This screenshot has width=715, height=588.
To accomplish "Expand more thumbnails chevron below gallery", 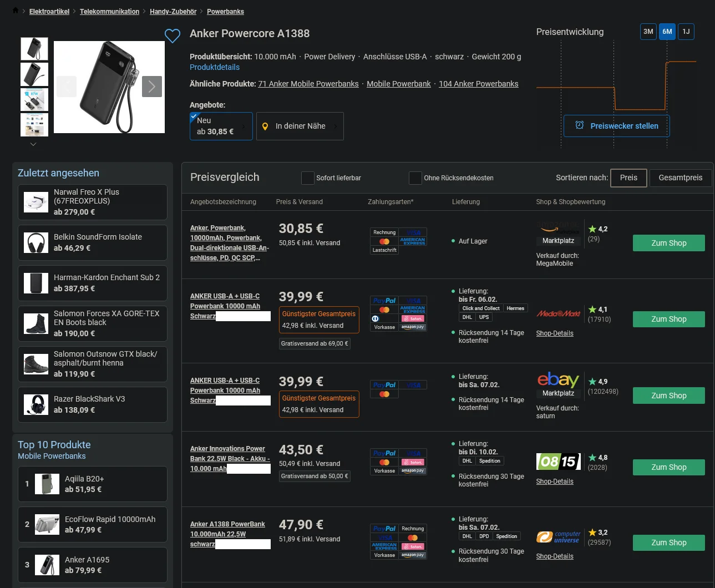I will 33,144.
